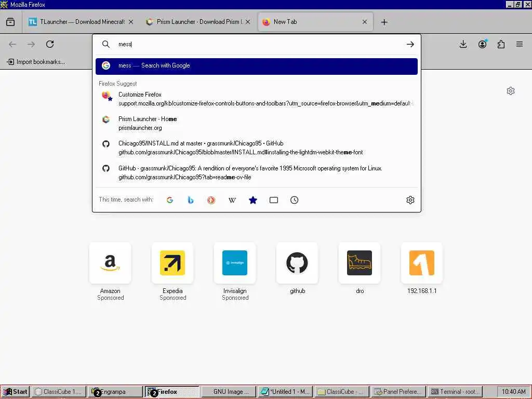The height and width of the screenshot is (399, 532).
Task: Switch to Engrampa taskbar item
Action: [x=115, y=392]
